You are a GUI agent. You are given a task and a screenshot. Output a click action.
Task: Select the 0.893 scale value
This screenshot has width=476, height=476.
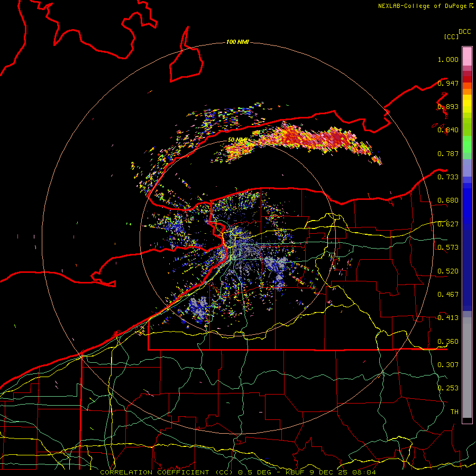coord(448,106)
